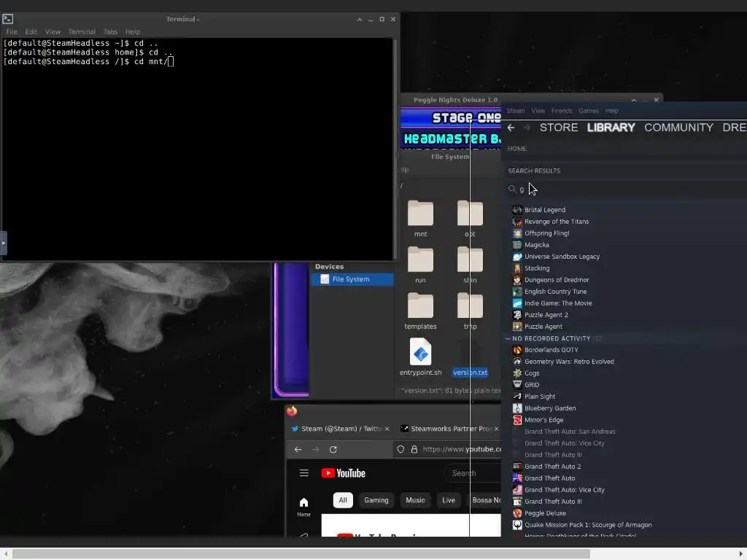Click the Steam library search field

[629, 189]
